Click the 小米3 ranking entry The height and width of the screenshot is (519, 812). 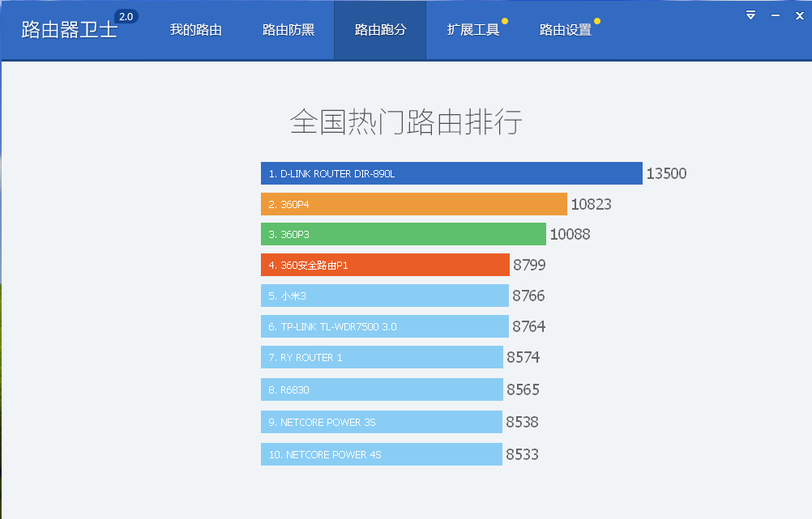click(x=385, y=296)
